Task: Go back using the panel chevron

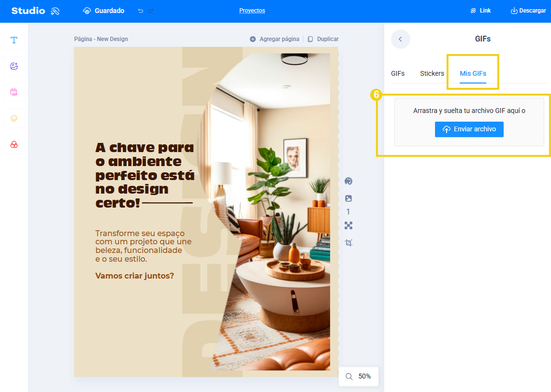Action: pyautogui.click(x=400, y=39)
